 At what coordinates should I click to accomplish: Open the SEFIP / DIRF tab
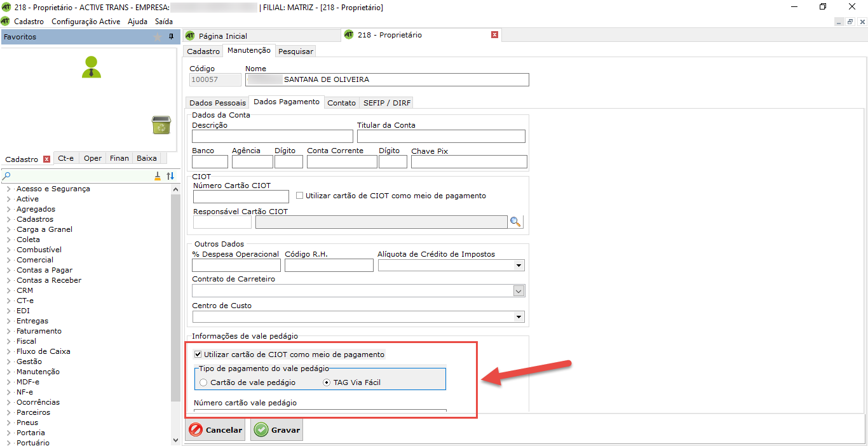tap(387, 102)
